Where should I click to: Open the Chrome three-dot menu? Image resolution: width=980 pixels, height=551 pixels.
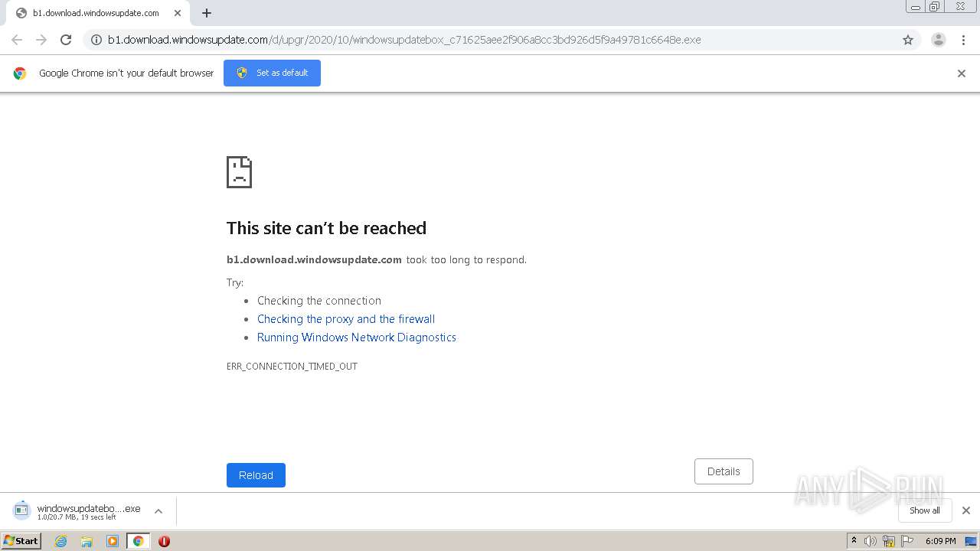pos(964,40)
